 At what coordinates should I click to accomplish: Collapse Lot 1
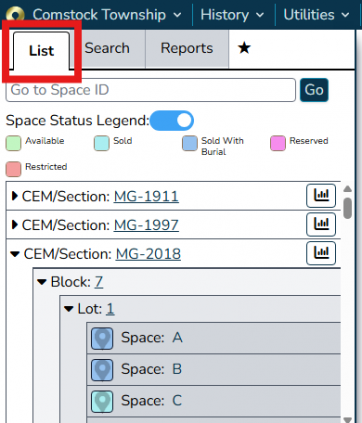69,309
